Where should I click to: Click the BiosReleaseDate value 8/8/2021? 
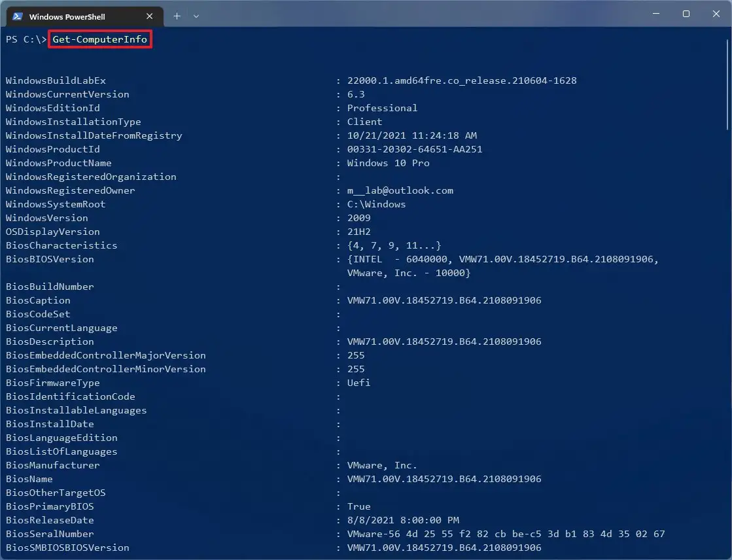(403, 520)
